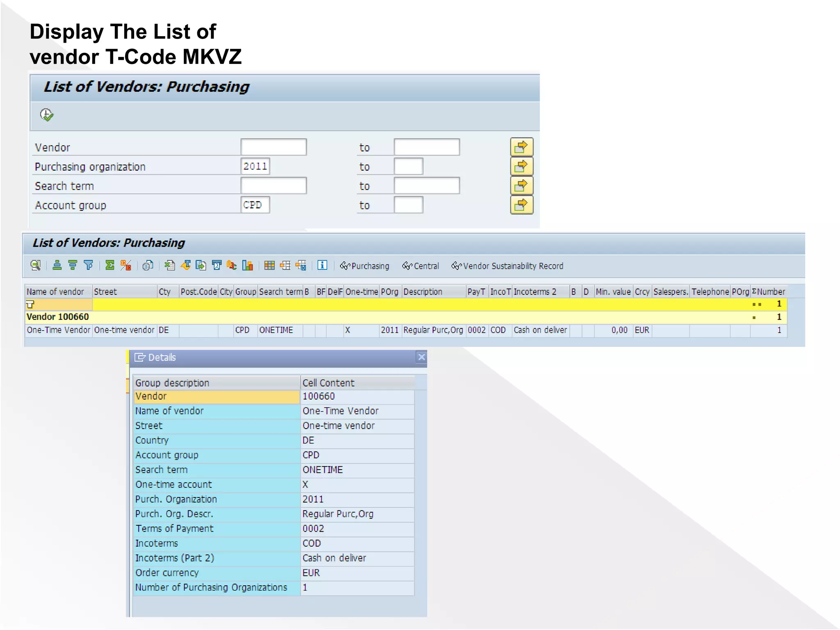
Task: Click the Number total column header
Action: tap(769, 292)
